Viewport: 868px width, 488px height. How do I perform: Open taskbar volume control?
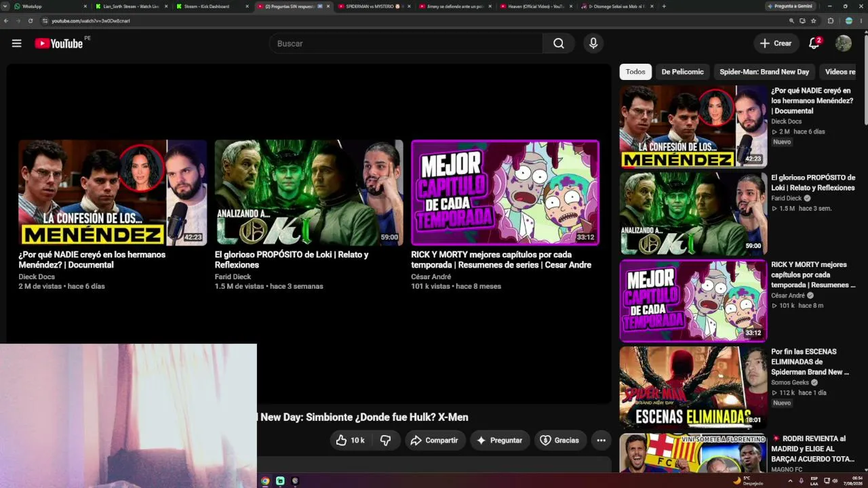(x=835, y=481)
